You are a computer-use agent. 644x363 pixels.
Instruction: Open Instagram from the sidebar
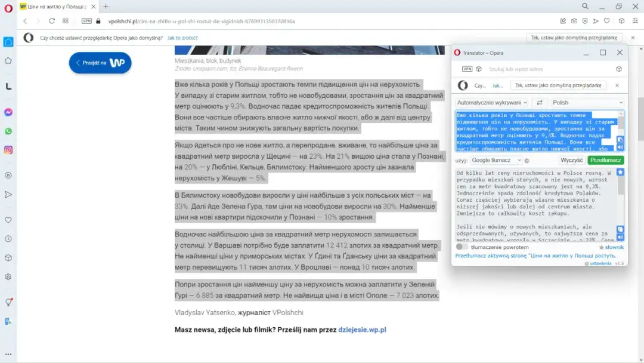8,150
